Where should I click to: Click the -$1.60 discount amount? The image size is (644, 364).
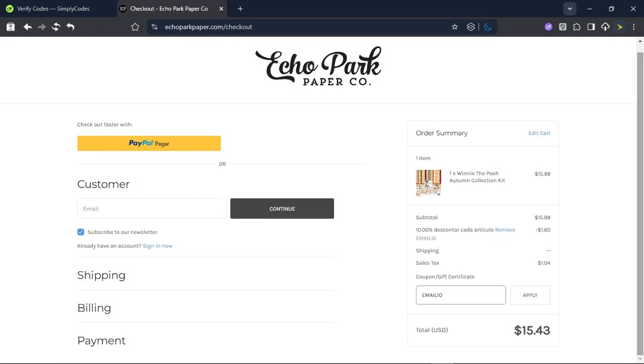(543, 230)
